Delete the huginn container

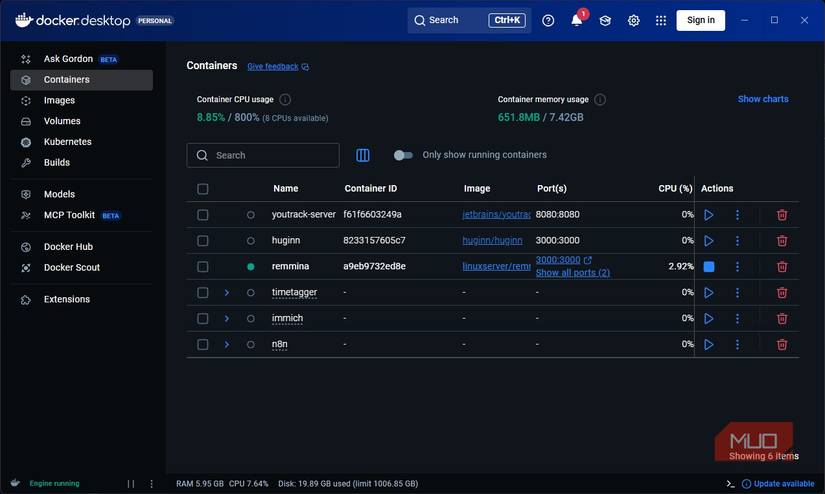pos(782,240)
